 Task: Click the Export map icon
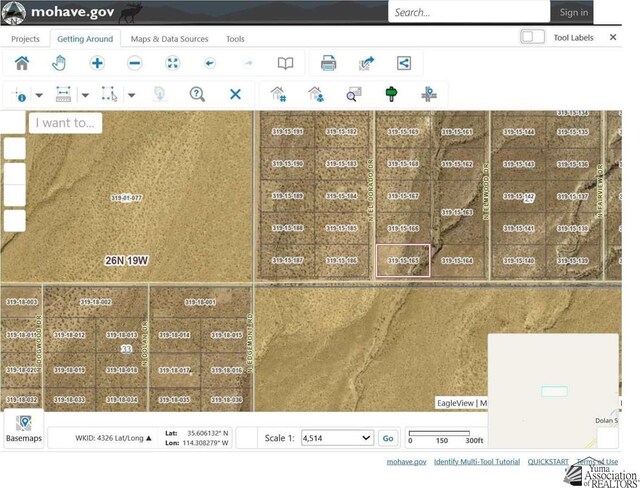point(366,63)
